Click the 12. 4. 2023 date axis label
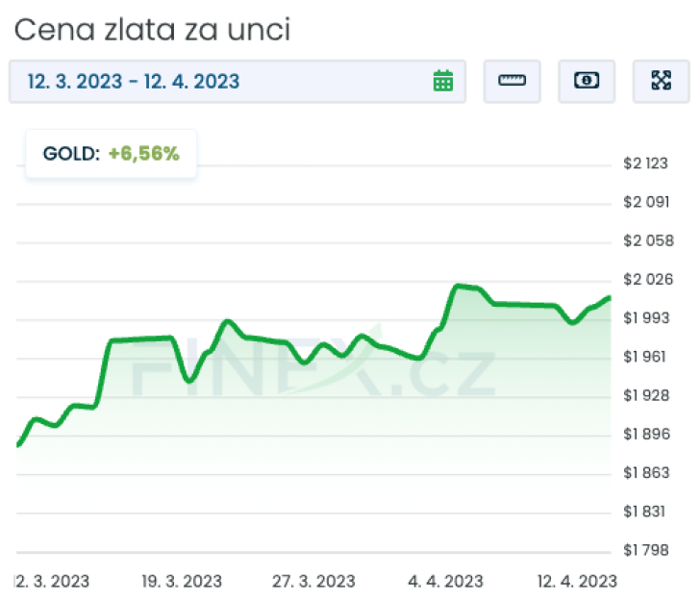 point(577,582)
